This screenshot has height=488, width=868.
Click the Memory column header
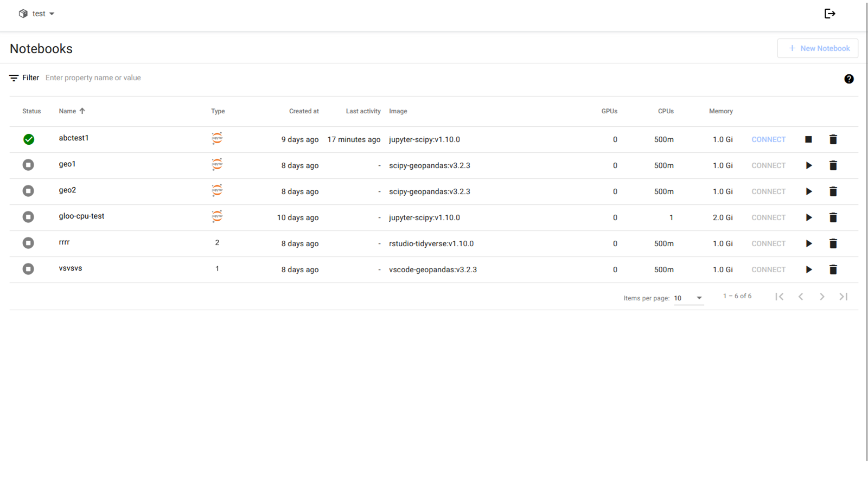721,111
